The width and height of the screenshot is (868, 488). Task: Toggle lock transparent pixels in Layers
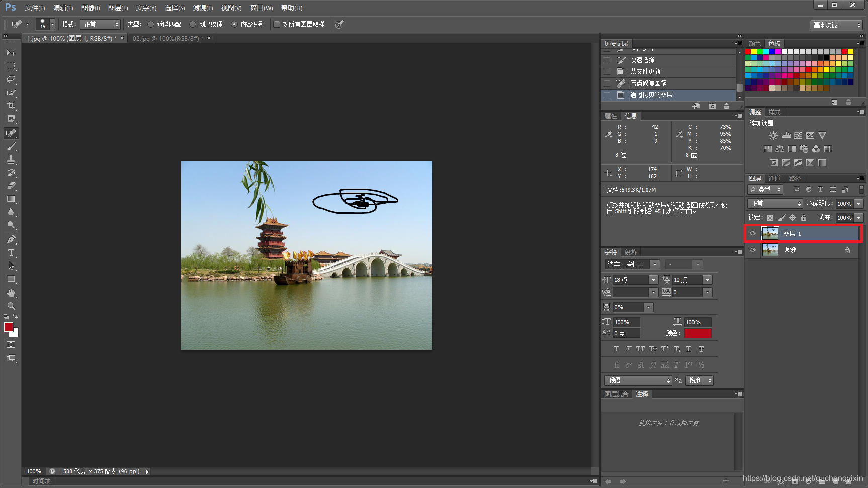pos(770,218)
